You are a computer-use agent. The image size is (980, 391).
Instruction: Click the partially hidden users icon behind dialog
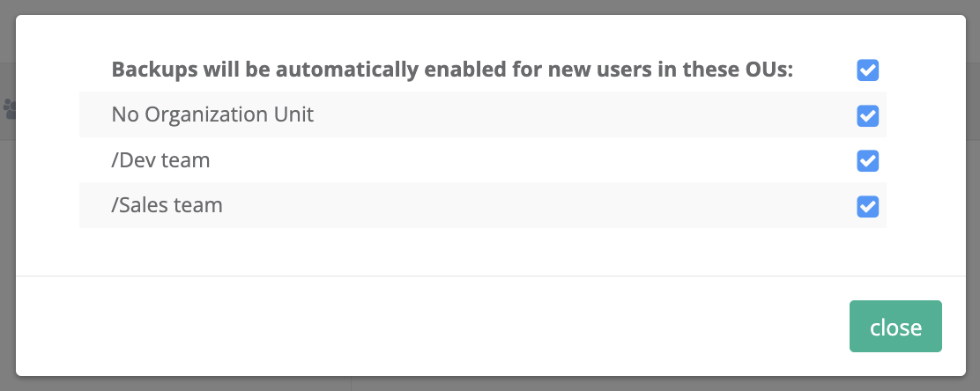pyautogui.click(x=9, y=109)
